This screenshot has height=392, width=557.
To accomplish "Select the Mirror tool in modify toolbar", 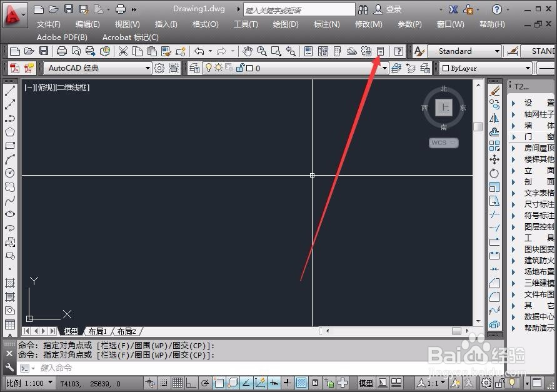I will (494, 118).
